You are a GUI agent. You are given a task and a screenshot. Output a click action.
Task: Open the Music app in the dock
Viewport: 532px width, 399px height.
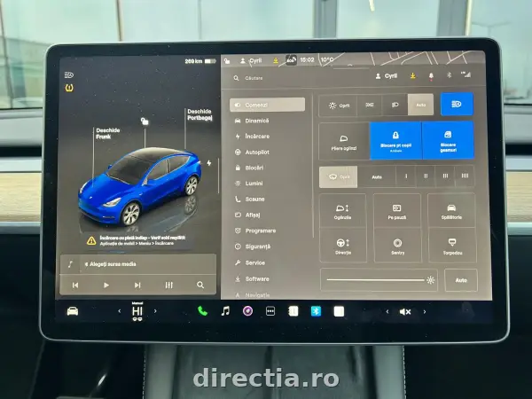pos(225,311)
